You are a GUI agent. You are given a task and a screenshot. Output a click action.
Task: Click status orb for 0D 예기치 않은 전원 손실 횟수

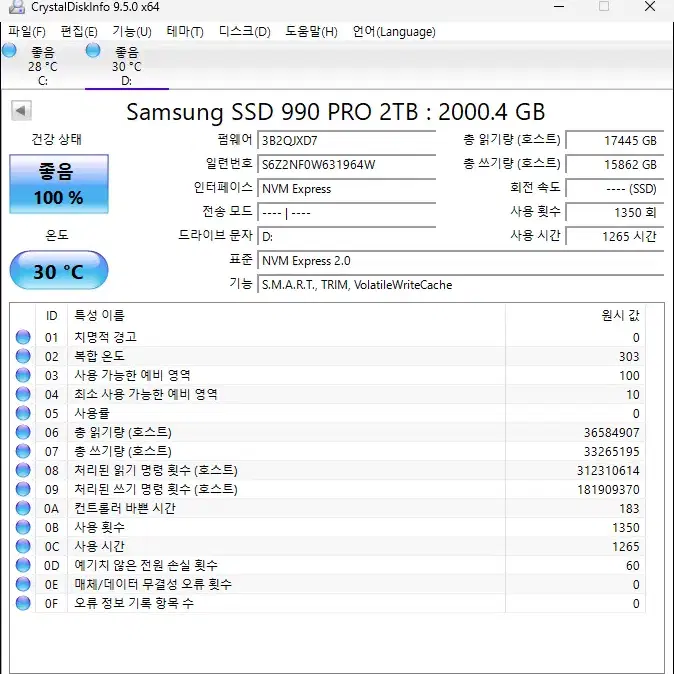(x=23, y=565)
